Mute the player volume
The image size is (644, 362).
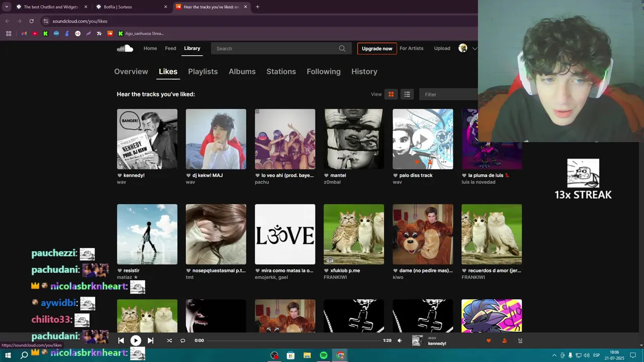click(399, 340)
